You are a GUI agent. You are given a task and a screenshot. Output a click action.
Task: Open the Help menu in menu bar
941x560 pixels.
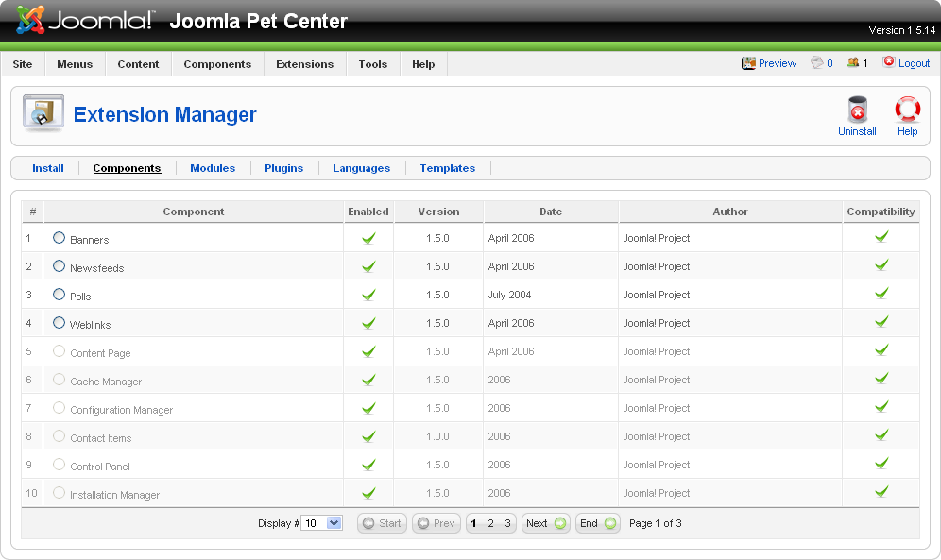423,64
